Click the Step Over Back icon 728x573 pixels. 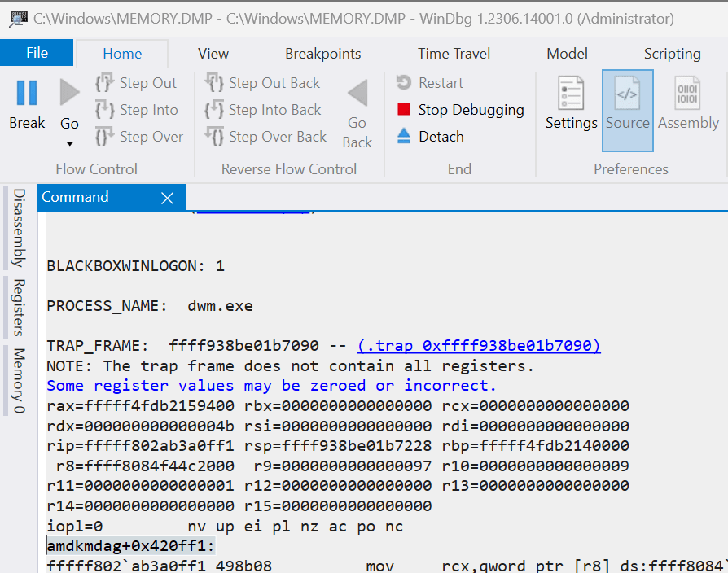tap(214, 137)
